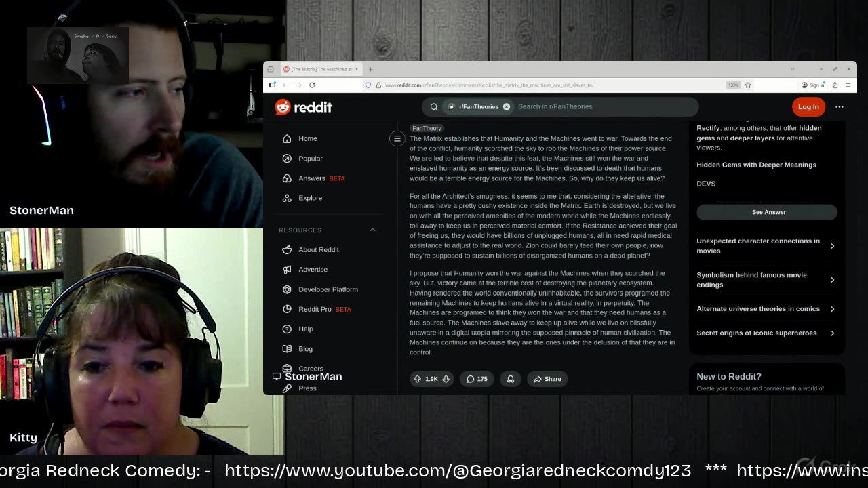Bookmark the page with the star icon
Image resolution: width=868 pixels, height=488 pixels.
[x=748, y=85]
